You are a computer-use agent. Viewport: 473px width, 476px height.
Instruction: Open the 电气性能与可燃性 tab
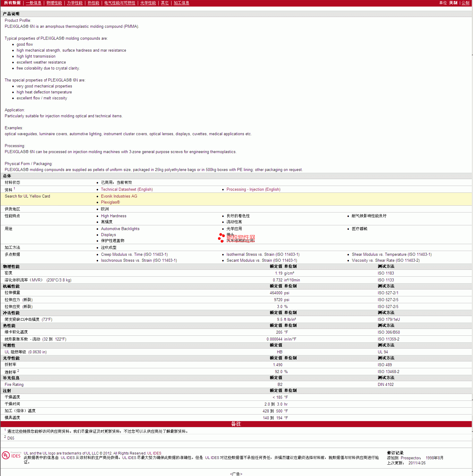(x=120, y=3)
